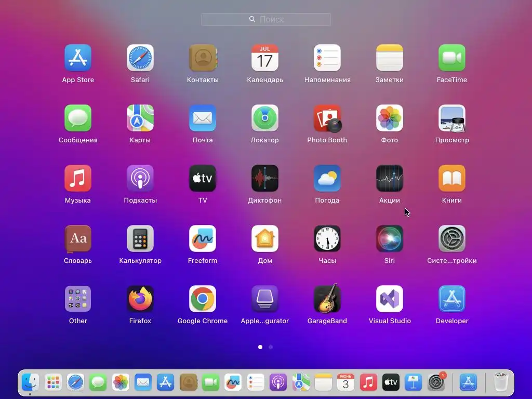Image resolution: width=532 pixels, height=399 pixels.
Task: Open Podcasts from the Dock
Action: tap(278, 382)
